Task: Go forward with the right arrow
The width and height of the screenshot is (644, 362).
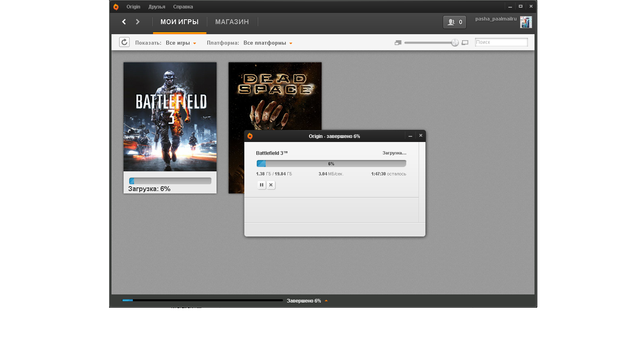Action: point(138,22)
